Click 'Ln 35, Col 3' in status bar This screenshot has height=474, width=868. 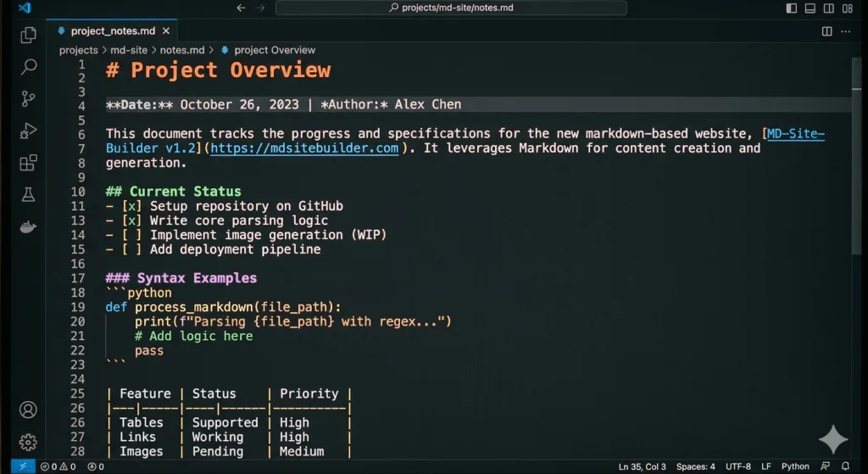(643, 467)
